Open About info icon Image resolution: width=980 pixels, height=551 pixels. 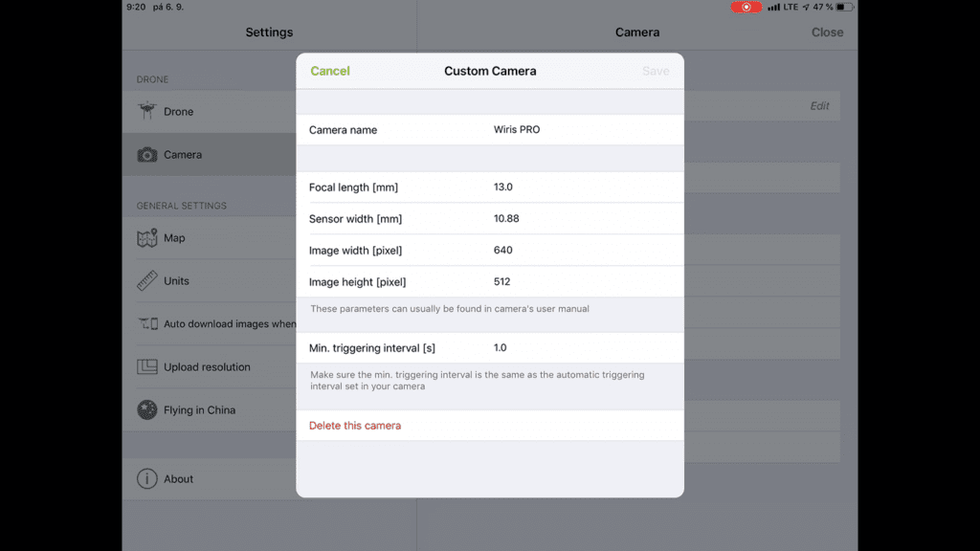(146, 478)
